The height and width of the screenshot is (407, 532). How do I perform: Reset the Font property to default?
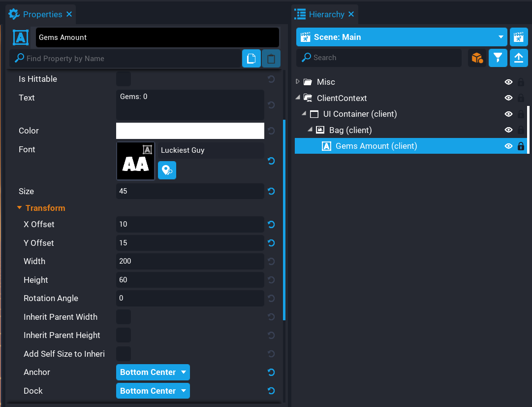(x=271, y=161)
